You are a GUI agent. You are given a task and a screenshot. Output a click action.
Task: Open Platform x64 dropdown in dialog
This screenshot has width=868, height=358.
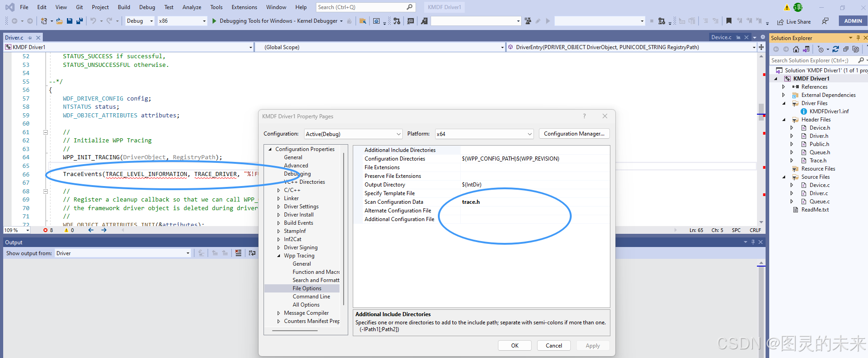tap(484, 134)
